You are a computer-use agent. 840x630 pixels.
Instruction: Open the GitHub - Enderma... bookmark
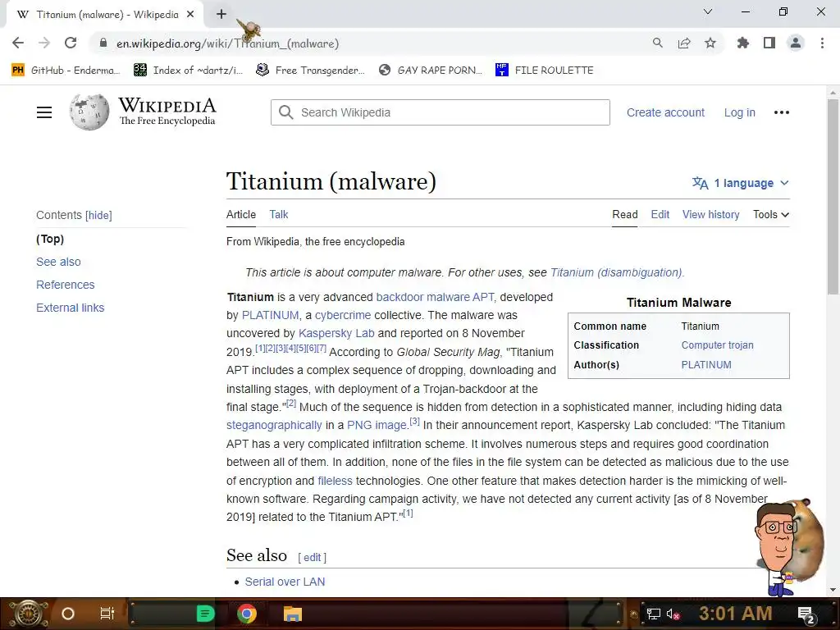click(66, 71)
